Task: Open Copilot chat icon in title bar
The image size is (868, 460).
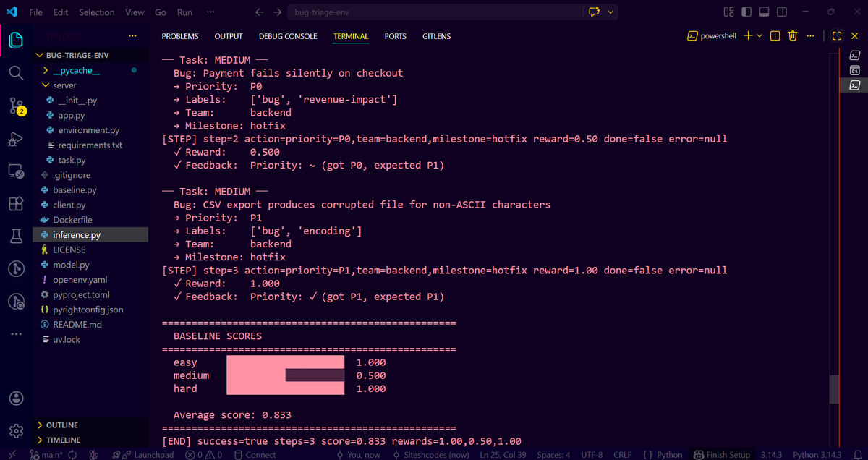Action: (x=595, y=12)
